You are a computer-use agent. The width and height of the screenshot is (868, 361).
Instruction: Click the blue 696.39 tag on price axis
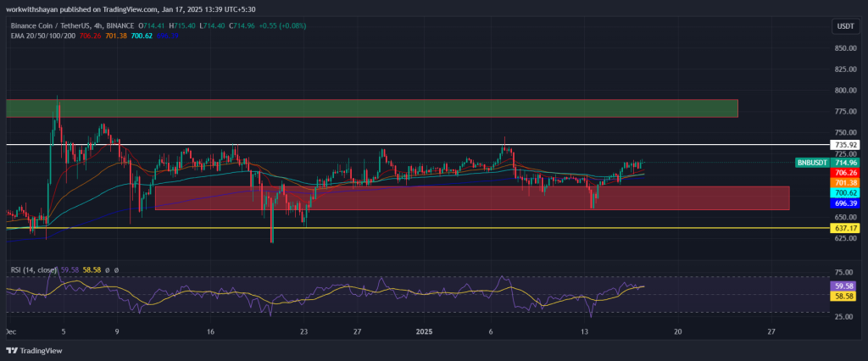point(845,203)
